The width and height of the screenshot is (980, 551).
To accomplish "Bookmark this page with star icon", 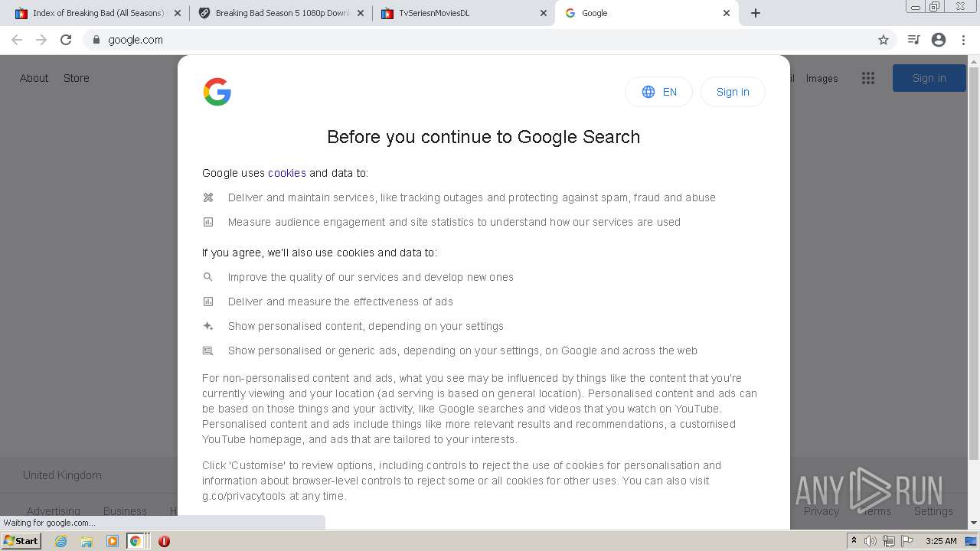I will point(884,40).
